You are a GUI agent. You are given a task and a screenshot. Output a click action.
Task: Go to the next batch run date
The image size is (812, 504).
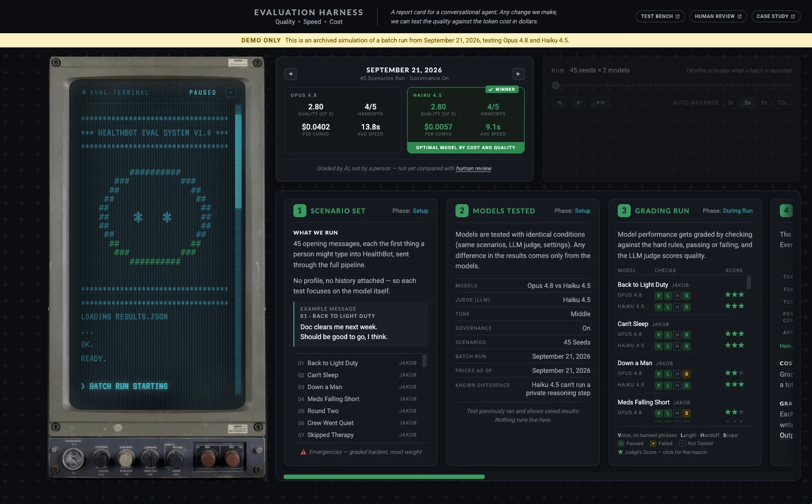click(x=518, y=73)
